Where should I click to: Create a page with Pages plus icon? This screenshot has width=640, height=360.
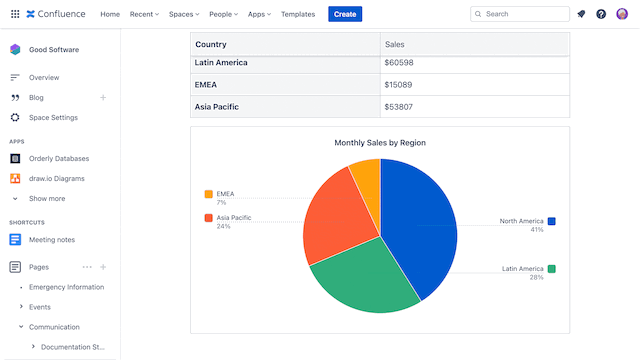coord(103,267)
